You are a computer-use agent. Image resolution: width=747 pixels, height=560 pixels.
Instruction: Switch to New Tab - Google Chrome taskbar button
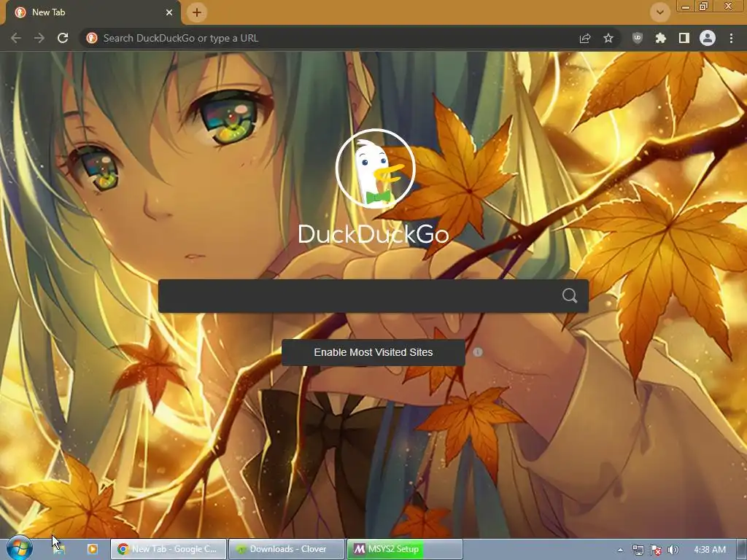169,549
